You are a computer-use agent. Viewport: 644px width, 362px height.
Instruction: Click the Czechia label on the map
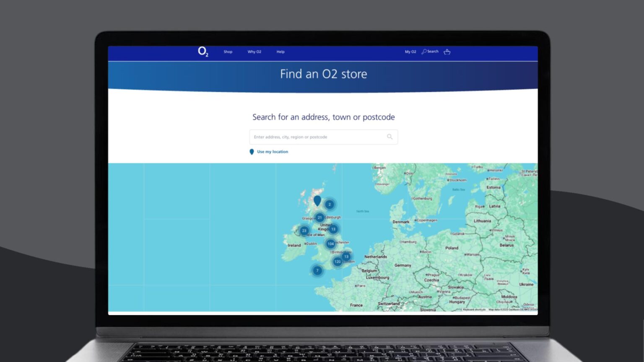pos(431,280)
